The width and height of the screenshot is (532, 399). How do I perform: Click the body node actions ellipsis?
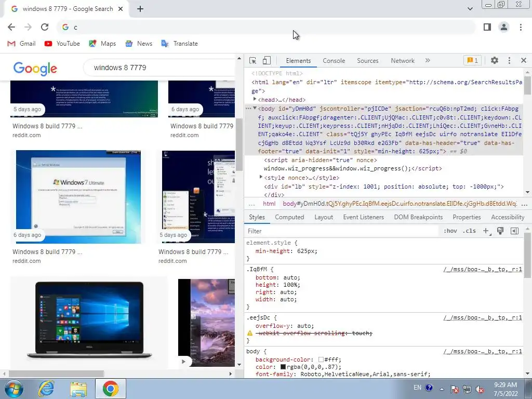point(248,109)
